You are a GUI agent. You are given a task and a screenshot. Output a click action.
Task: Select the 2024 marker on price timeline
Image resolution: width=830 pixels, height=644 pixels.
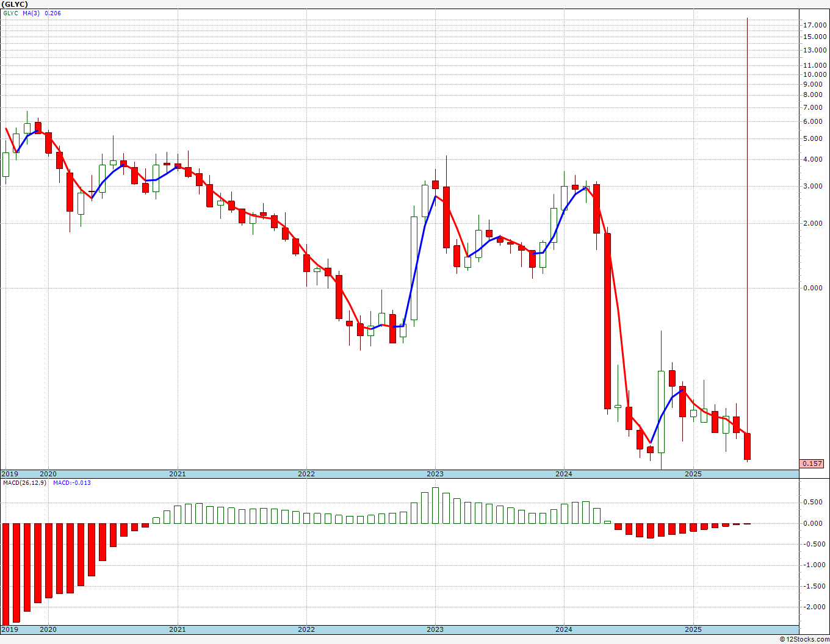[x=564, y=474]
